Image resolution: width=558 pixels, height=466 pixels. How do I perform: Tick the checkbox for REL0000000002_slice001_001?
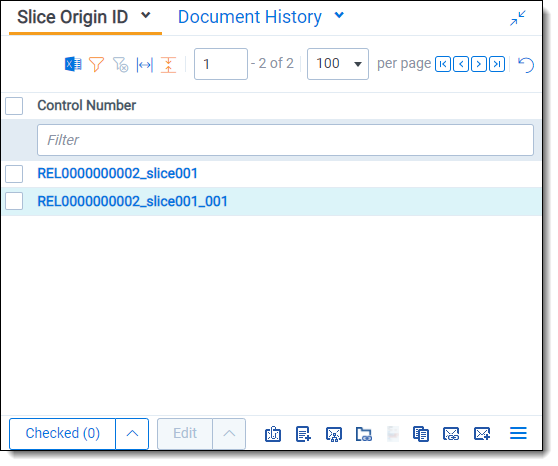pos(14,201)
